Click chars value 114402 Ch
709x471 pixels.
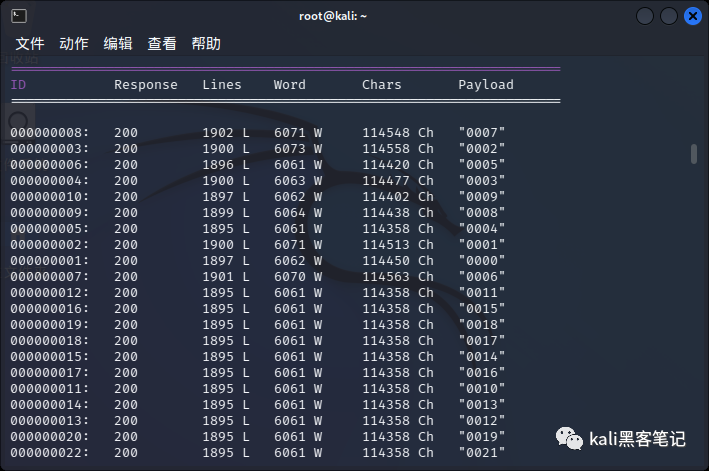click(398, 197)
